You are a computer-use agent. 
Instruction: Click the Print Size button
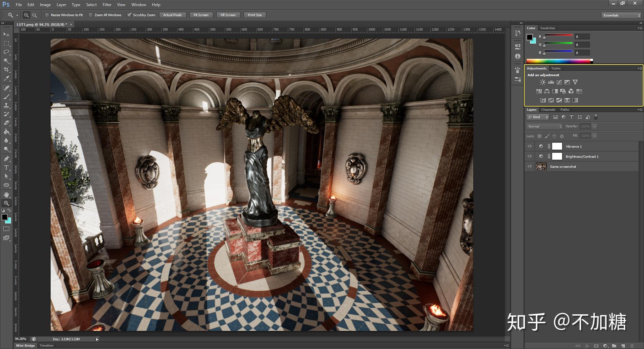[x=254, y=15]
